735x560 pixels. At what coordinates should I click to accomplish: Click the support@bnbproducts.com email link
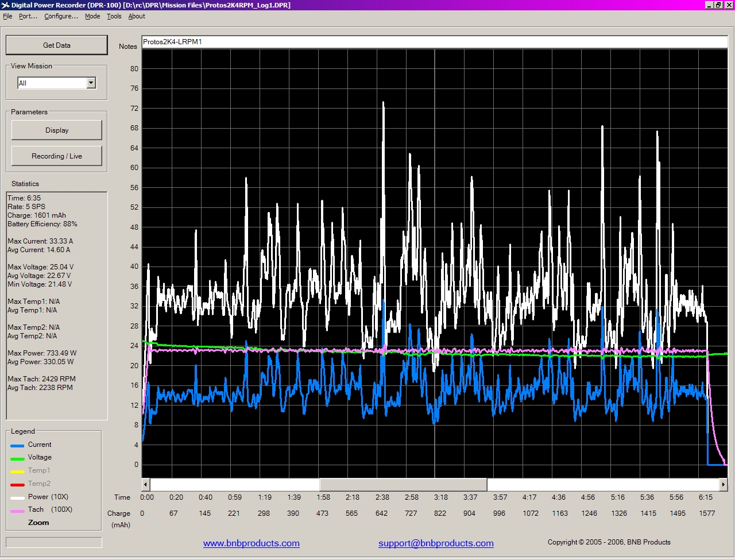point(436,543)
